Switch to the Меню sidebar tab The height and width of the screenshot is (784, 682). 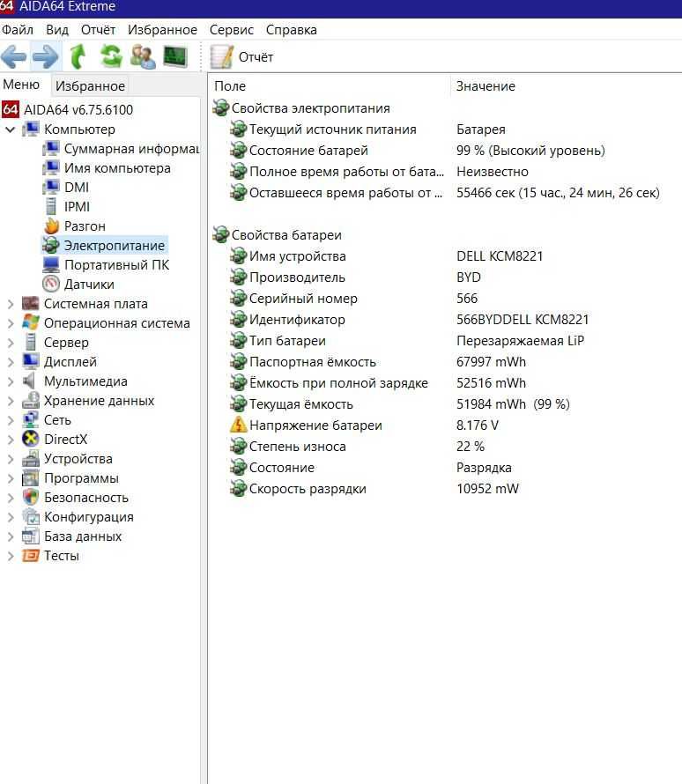tap(21, 85)
